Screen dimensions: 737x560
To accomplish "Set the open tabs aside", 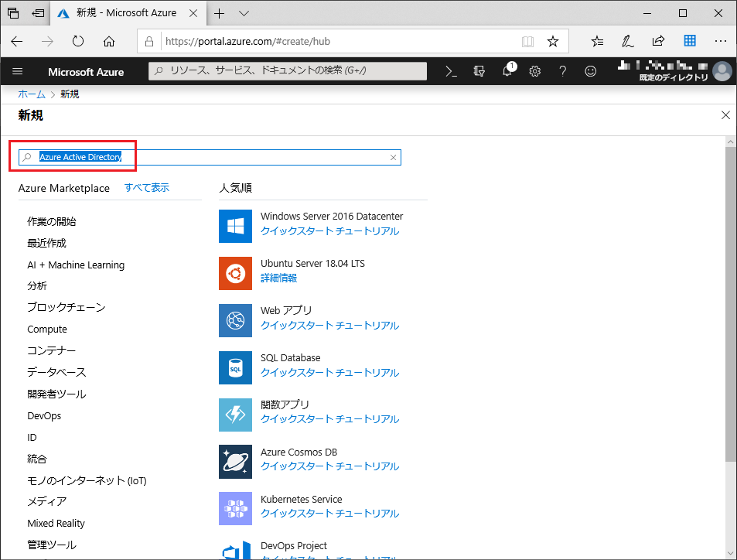I will click(x=38, y=13).
